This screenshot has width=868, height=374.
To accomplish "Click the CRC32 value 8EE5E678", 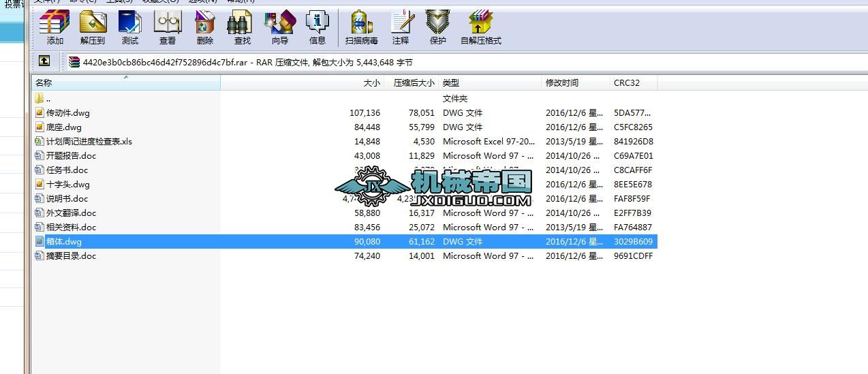I will pos(633,185).
